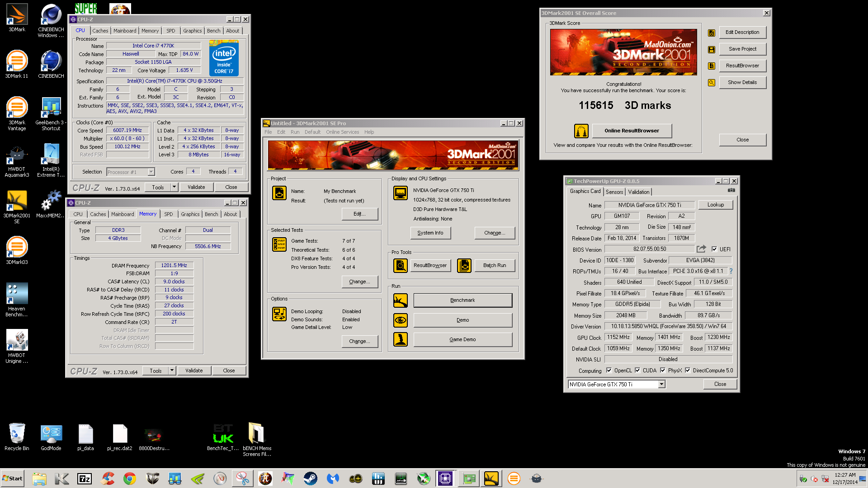Open the Heaven Benchmark desktop icon
The image size is (868, 488).
point(17,299)
